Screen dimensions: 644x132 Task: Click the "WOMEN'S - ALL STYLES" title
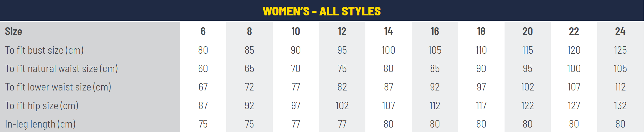pos(322,11)
